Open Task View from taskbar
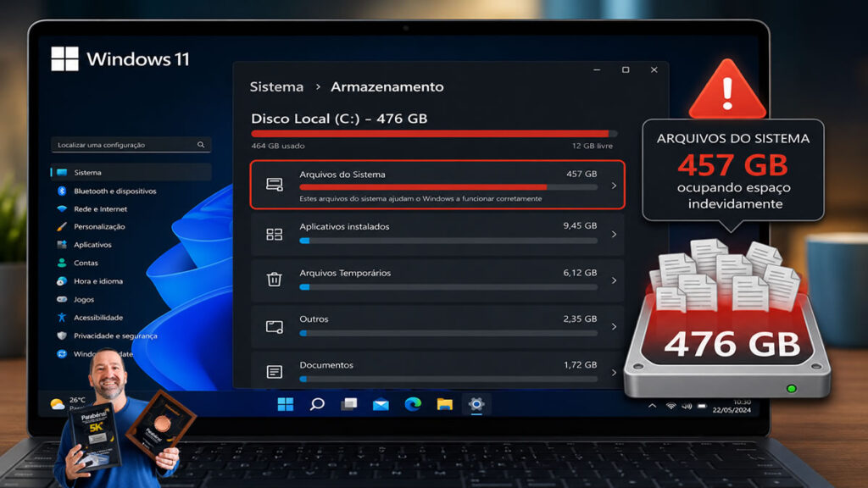The height and width of the screenshot is (488, 868). (348, 404)
